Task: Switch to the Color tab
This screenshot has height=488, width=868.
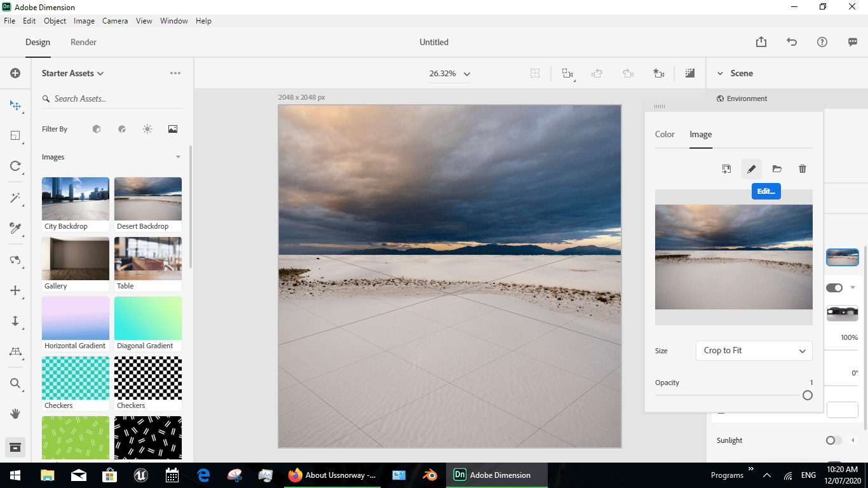Action: coord(665,134)
